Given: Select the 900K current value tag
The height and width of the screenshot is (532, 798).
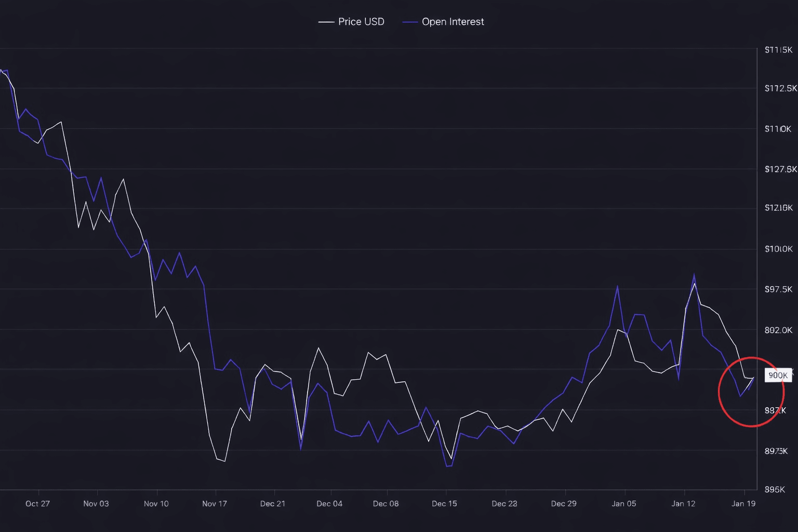Looking at the screenshot, I should tap(778, 375).
